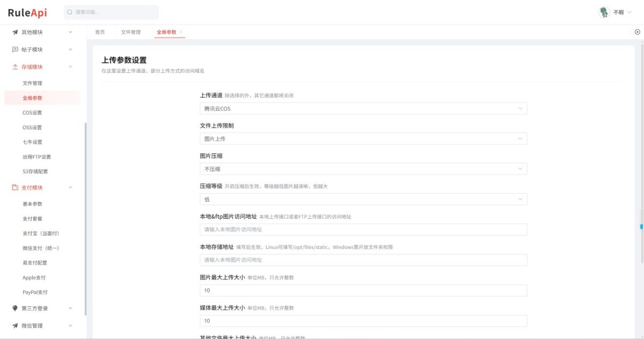Screen dimensions: 644x339
Task: Select the 全局参数 tab
Action: click(166, 32)
